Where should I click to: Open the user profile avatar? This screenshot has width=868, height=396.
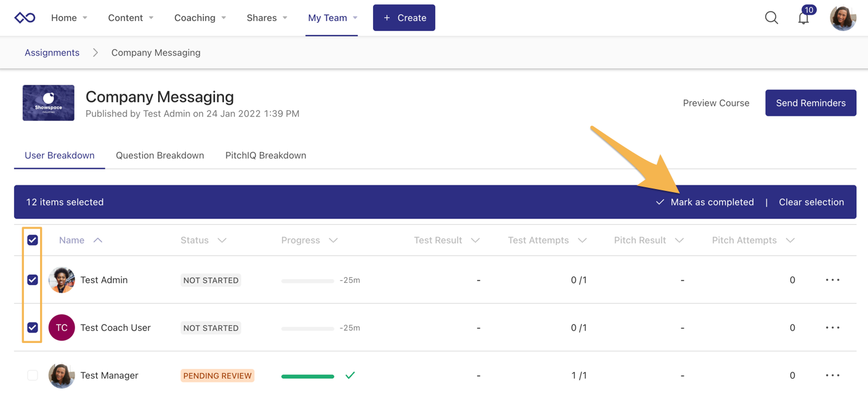click(843, 18)
